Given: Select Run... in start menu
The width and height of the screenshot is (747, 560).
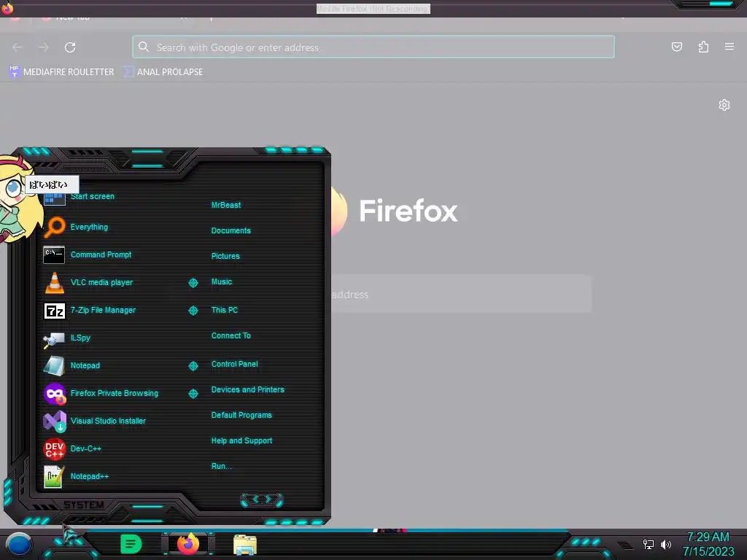Looking at the screenshot, I should click(x=221, y=466).
